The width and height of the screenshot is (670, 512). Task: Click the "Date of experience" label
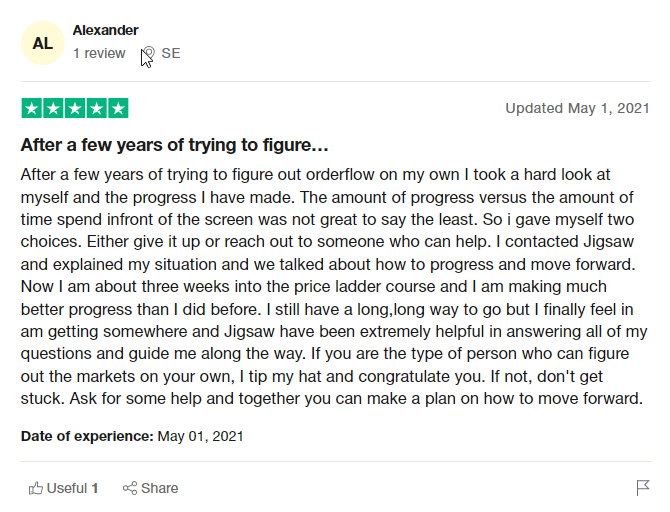[x=87, y=436]
